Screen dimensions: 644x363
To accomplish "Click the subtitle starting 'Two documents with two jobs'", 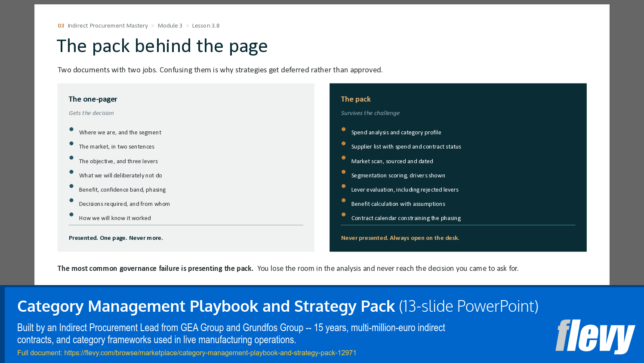I will pos(220,70).
